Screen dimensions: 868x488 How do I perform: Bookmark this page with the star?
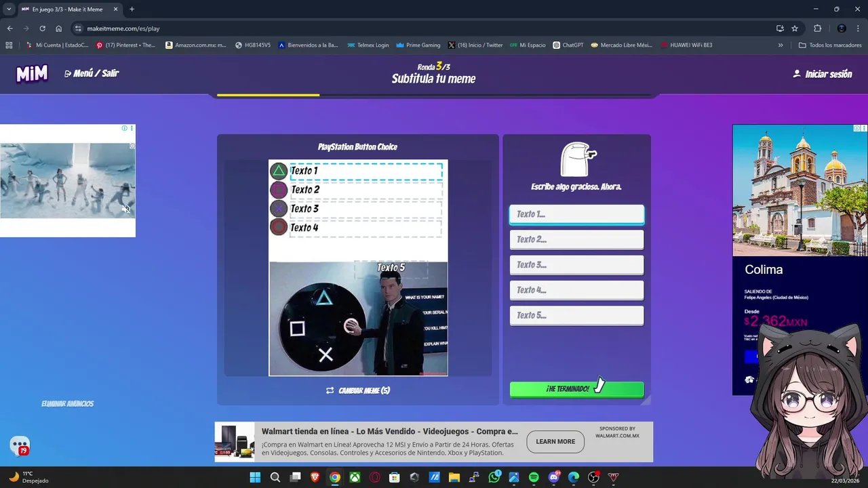795,28
